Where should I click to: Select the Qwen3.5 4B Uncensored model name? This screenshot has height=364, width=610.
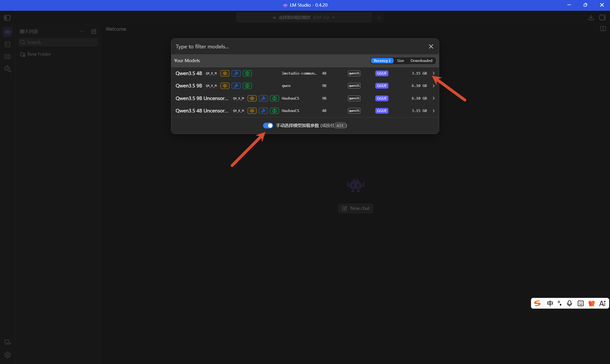(x=202, y=111)
